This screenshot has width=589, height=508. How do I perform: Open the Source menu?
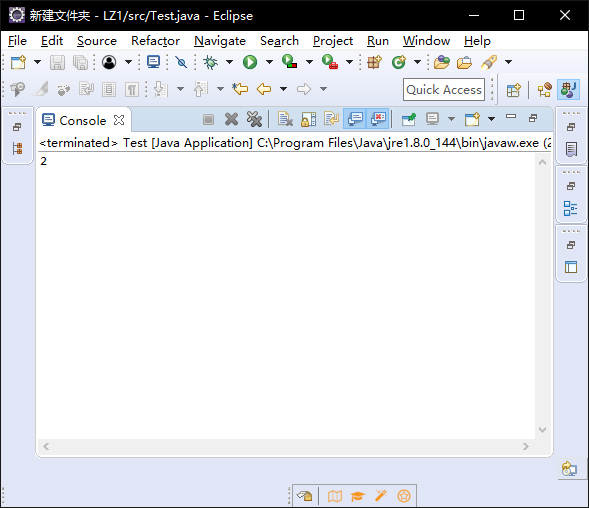[x=97, y=41]
